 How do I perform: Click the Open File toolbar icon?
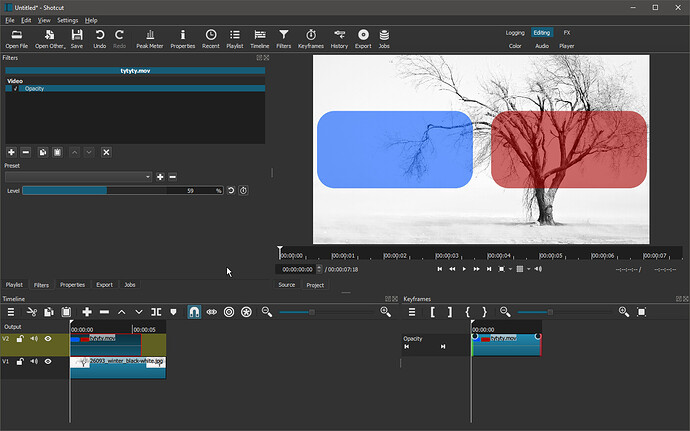click(17, 39)
